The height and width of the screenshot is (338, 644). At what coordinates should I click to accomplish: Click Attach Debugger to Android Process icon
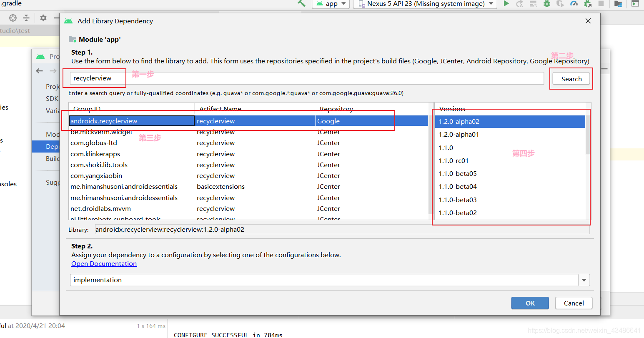588,4
